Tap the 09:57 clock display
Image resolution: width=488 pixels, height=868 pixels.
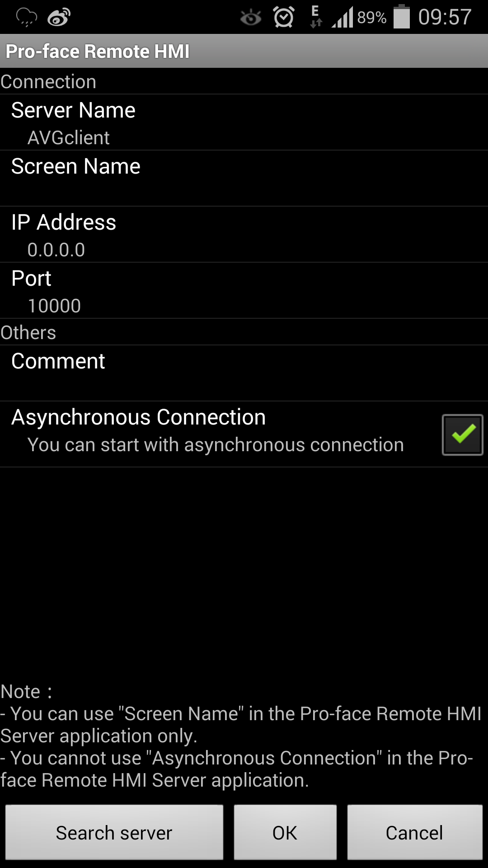pos(445,17)
